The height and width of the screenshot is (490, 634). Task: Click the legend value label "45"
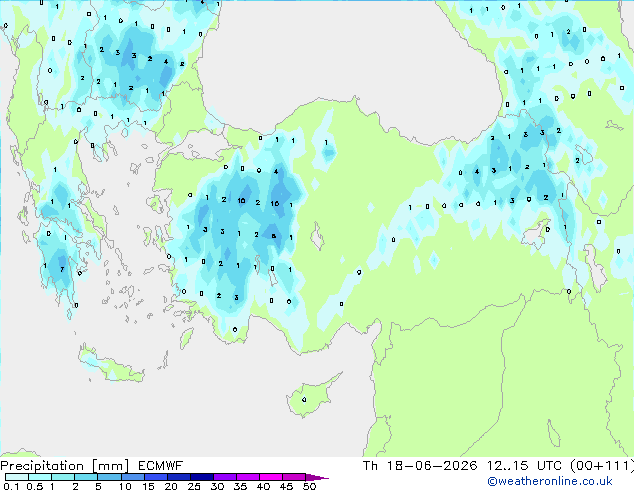tap(286, 486)
